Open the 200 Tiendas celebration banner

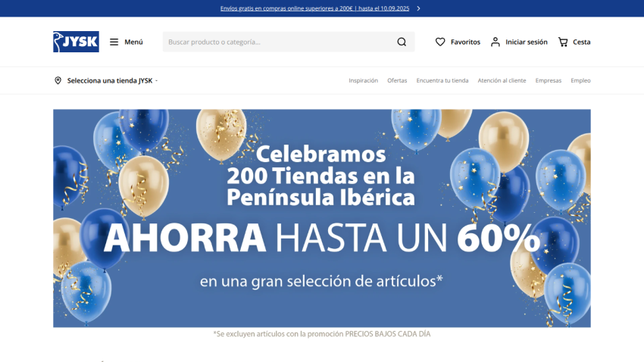click(x=321, y=218)
